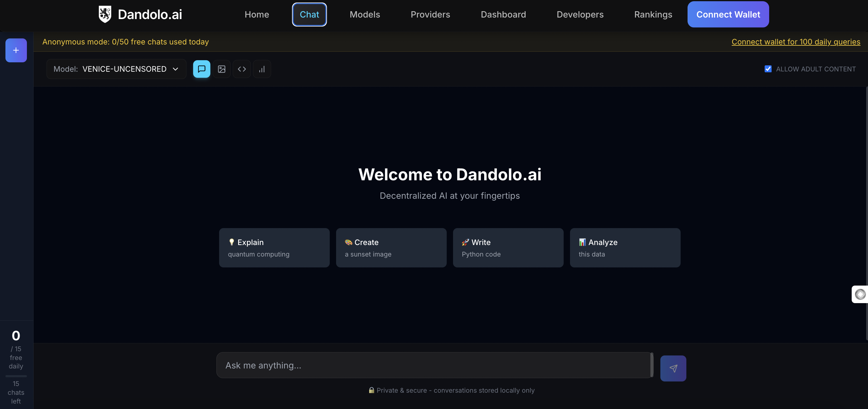Open the Chat tab

click(309, 15)
